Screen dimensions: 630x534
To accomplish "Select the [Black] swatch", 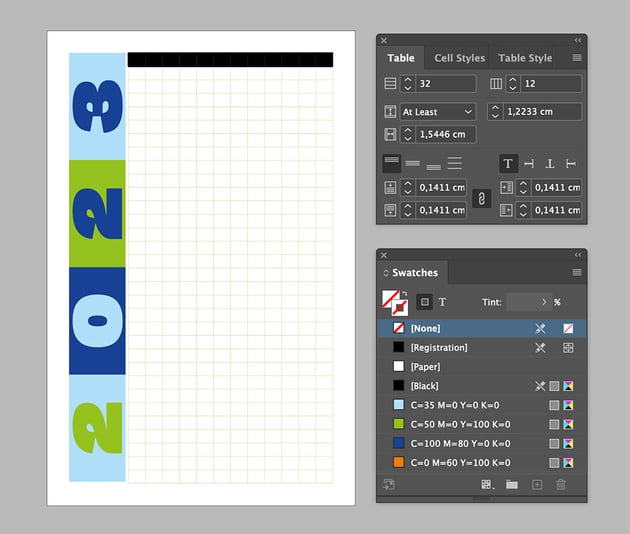I will pyautogui.click(x=481, y=386).
